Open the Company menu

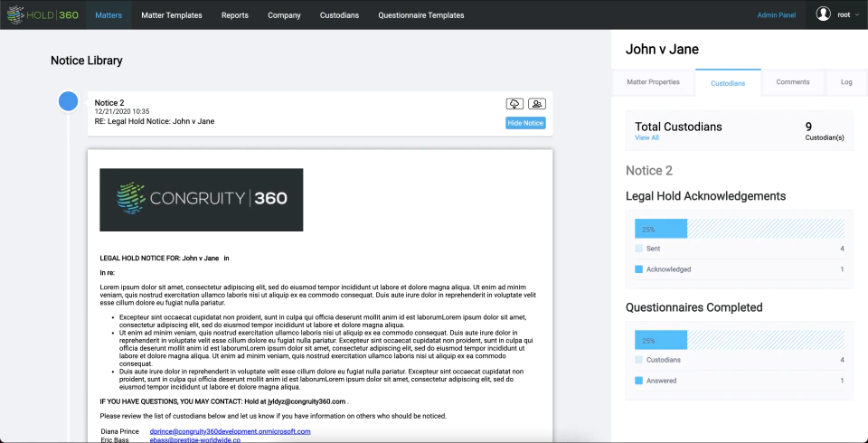pyautogui.click(x=284, y=15)
